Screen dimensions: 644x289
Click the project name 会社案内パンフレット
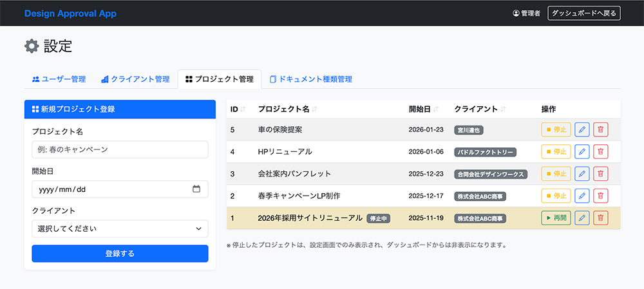click(x=294, y=174)
